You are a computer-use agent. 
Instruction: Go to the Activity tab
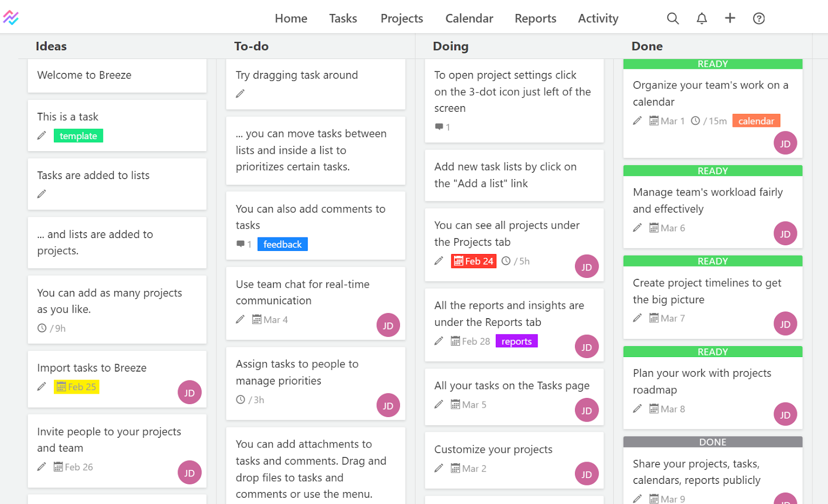tap(598, 19)
